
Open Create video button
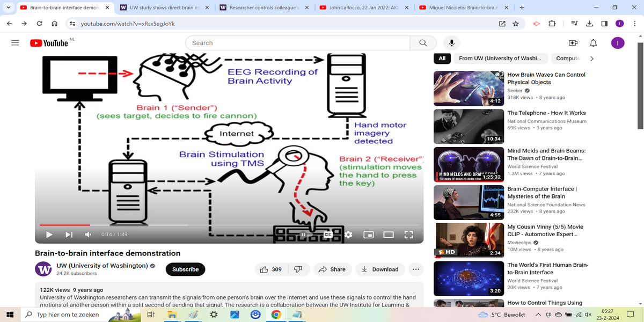[573, 43]
